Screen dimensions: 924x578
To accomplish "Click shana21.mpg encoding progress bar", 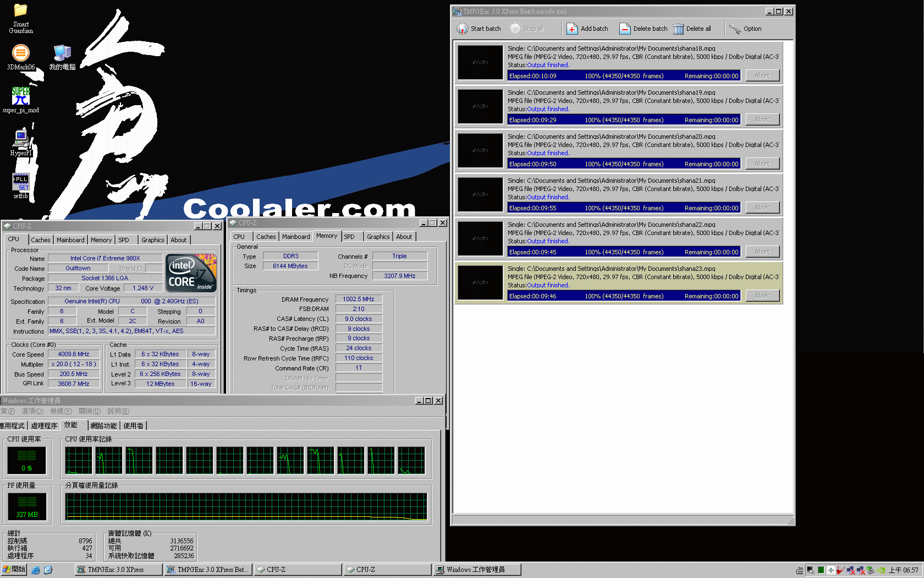I will tap(624, 208).
